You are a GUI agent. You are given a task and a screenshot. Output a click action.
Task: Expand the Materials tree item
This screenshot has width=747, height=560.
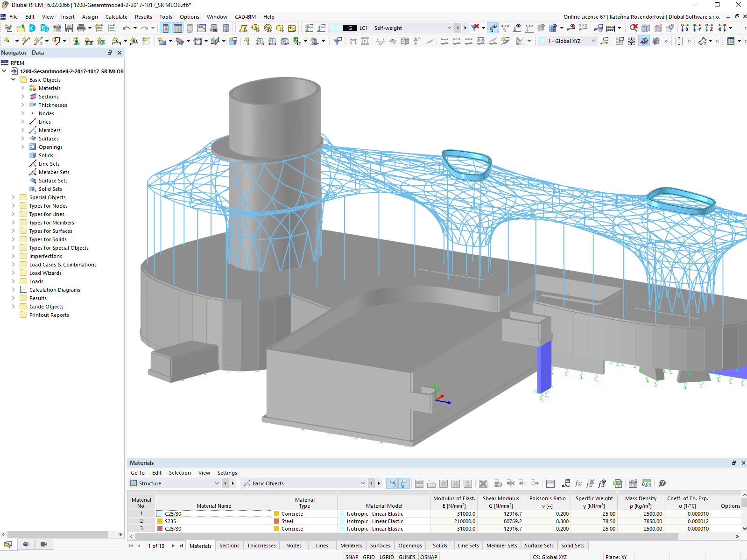22,88
